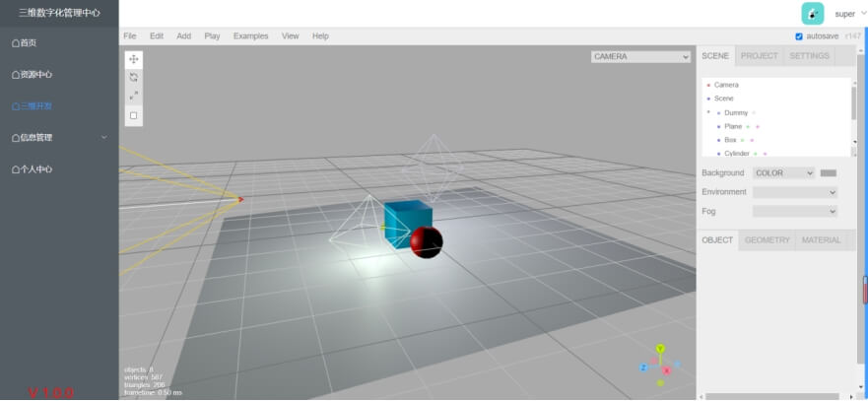The height and width of the screenshot is (401, 868).
Task: Select Plane in the outliner
Action: 733,127
